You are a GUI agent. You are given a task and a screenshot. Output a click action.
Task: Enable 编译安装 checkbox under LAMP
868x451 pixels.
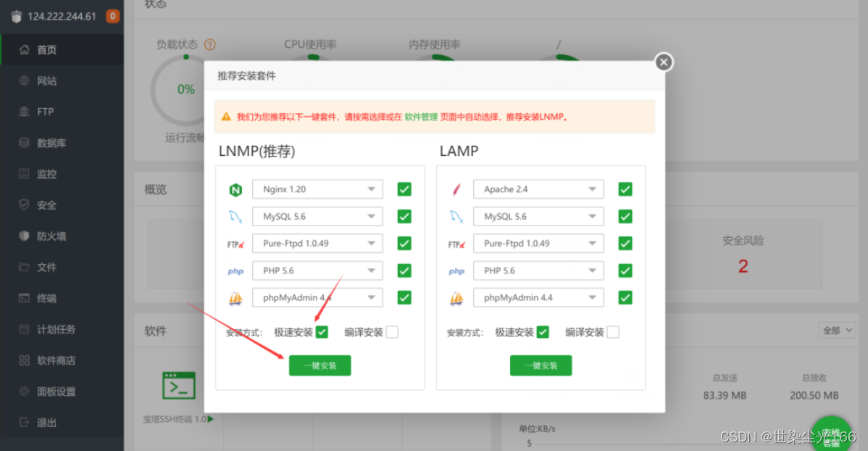(613, 332)
